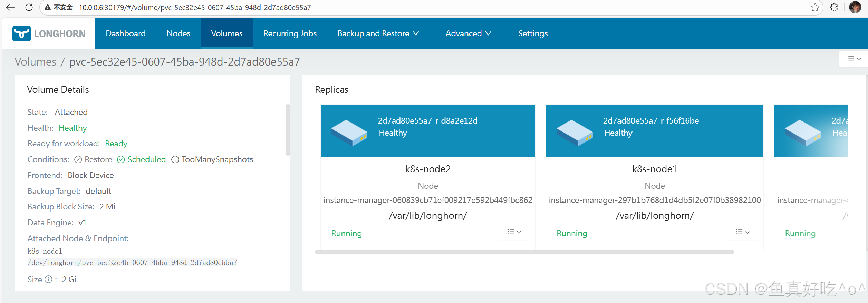This screenshot has width=868, height=303.
Task: Open the browser profile avatar
Action: pyautogui.click(x=855, y=7)
